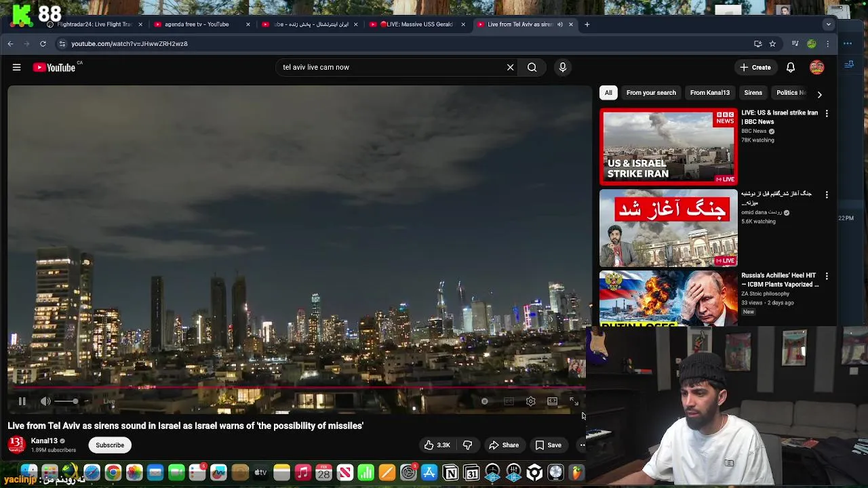Toggle closed captions in the player
Screen dimensions: 868x488
point(509,401)
